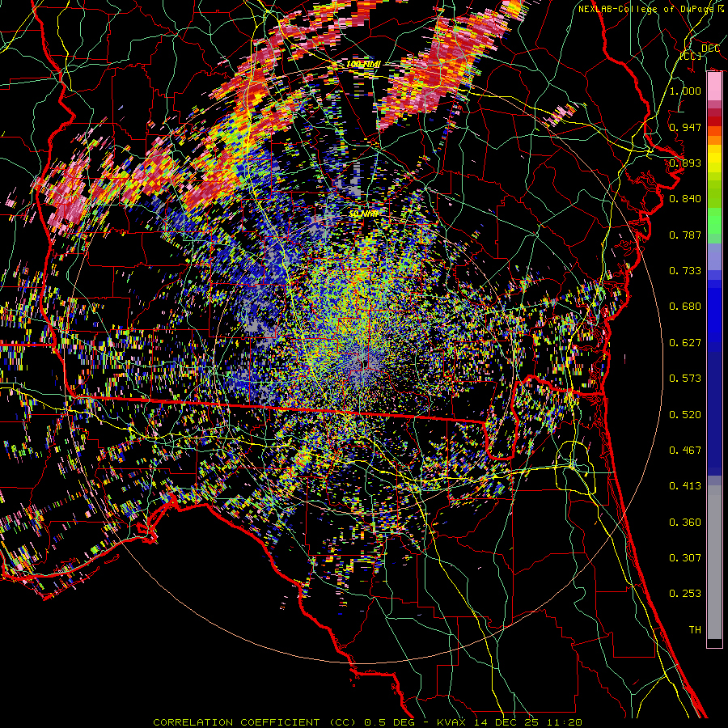Viewport: 728px width, 728px height.
Task: Pick the yellow band on the color bar
Action: (x=714, y=159)
